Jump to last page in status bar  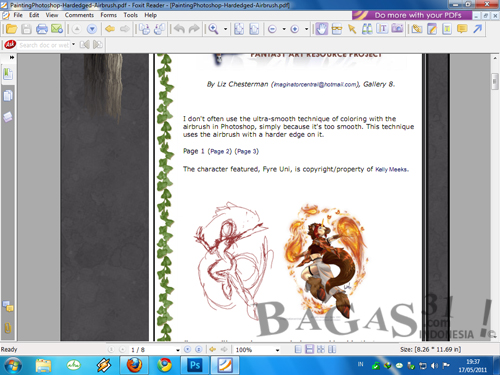point(199,349)
